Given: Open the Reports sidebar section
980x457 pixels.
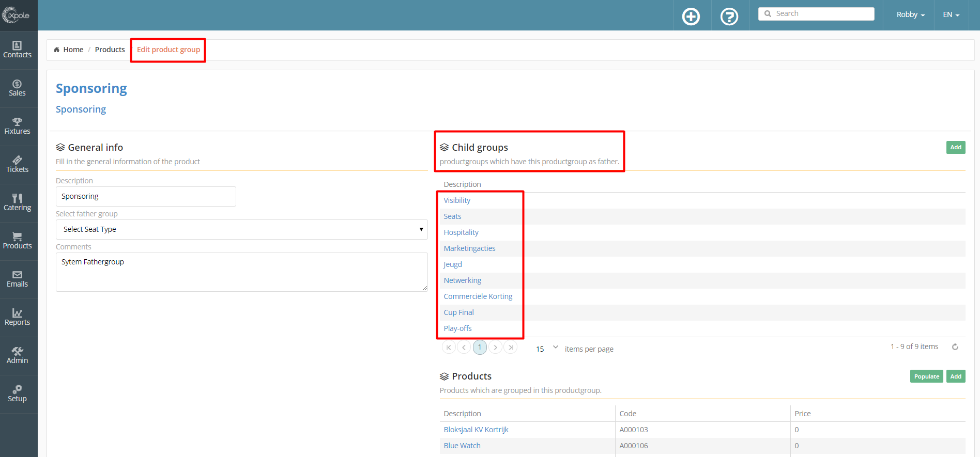Looking at the screenshot, I should point(17,318).
